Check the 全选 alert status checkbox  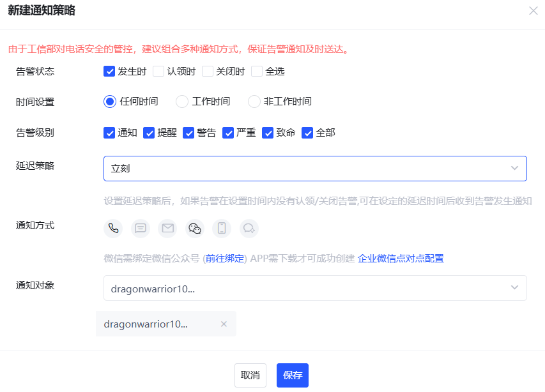(257, 72)
